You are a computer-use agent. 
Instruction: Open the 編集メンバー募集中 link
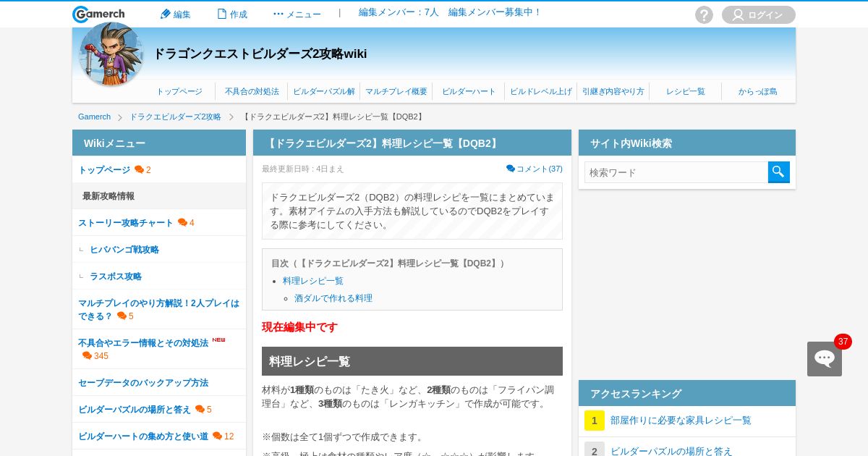click(x=495, y=12)
